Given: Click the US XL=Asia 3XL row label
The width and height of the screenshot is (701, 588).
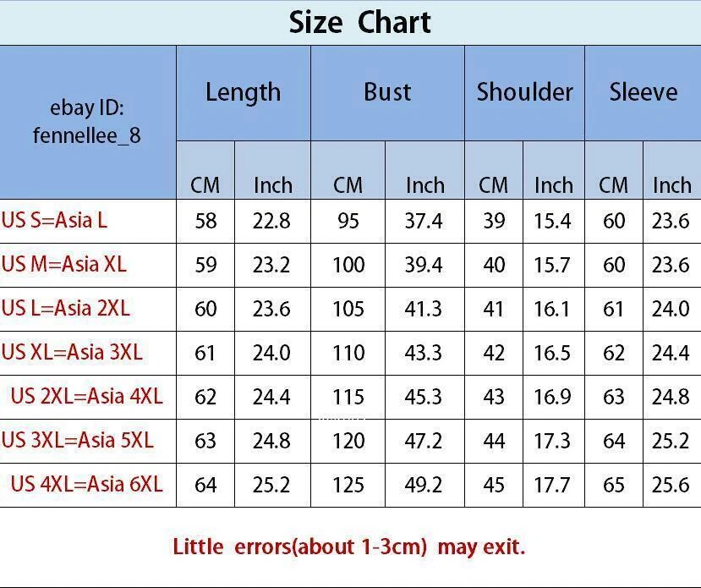Looking at the screenshot, I should [x=72, y=352].
